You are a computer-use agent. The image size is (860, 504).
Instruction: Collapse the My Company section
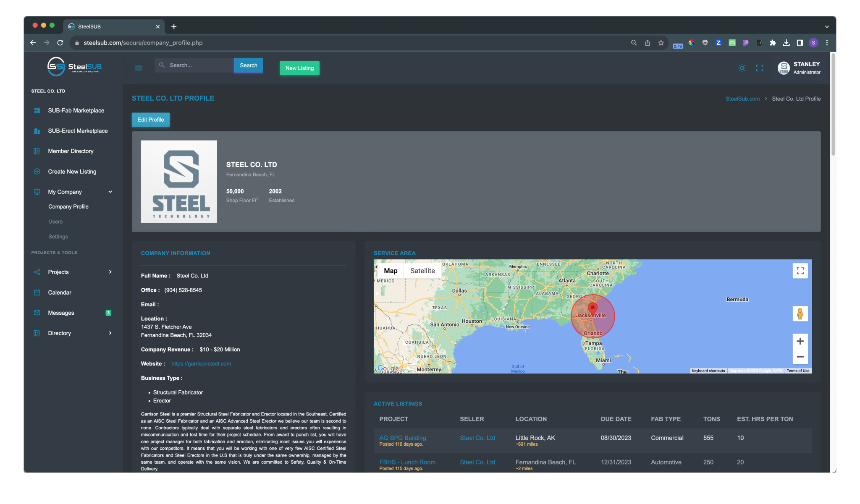point(110,192)
